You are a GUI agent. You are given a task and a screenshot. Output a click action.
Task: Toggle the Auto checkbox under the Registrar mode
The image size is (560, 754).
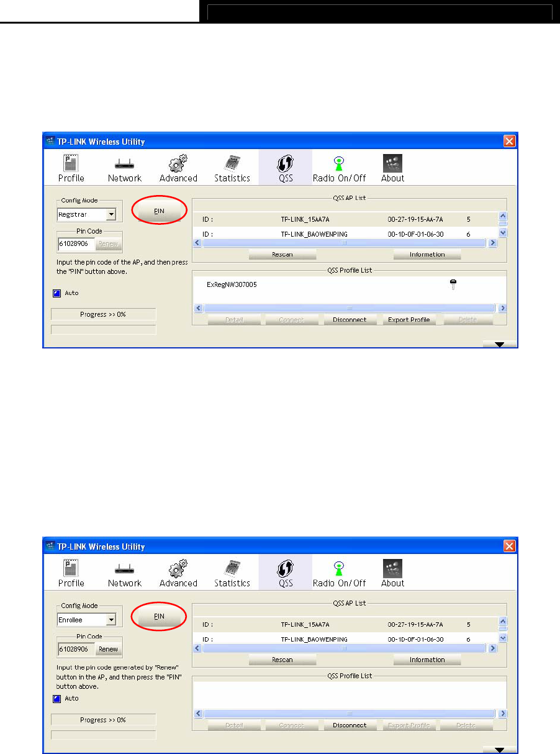56,293
